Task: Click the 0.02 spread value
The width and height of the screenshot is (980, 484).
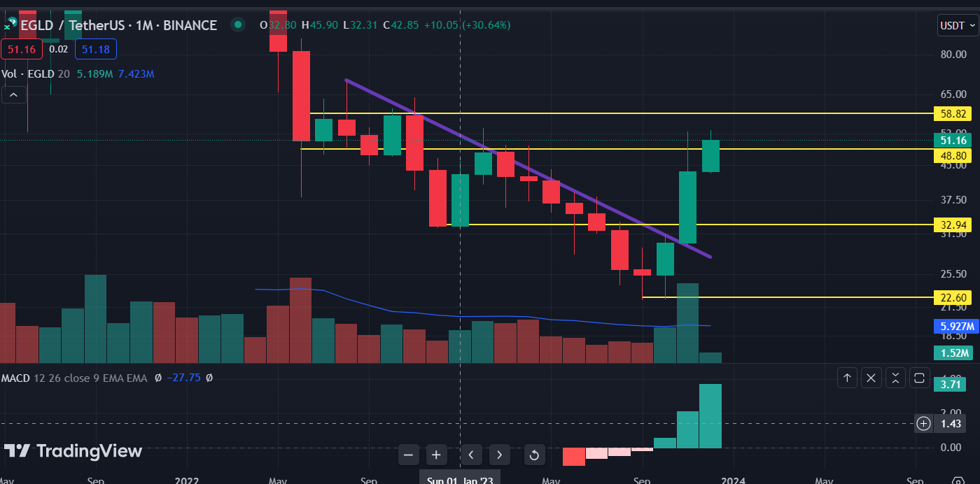Action: click(x=59, y=49)
